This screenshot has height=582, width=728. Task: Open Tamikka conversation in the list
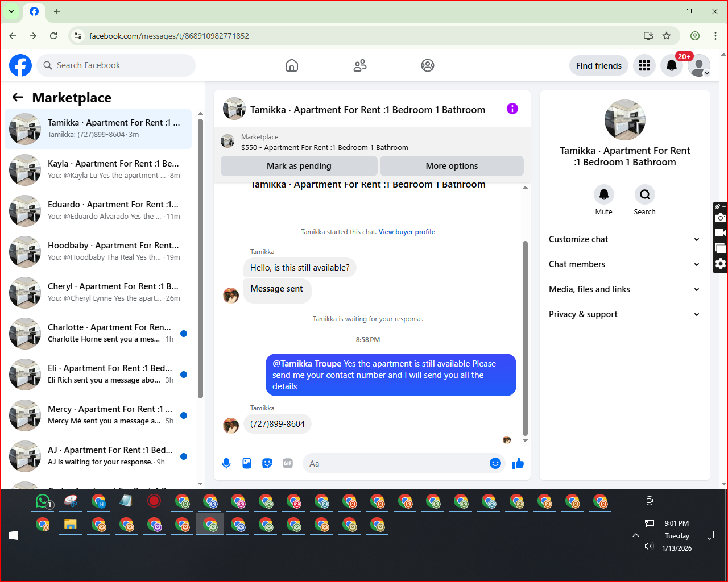pyautogui.click(x=98, y=129)
